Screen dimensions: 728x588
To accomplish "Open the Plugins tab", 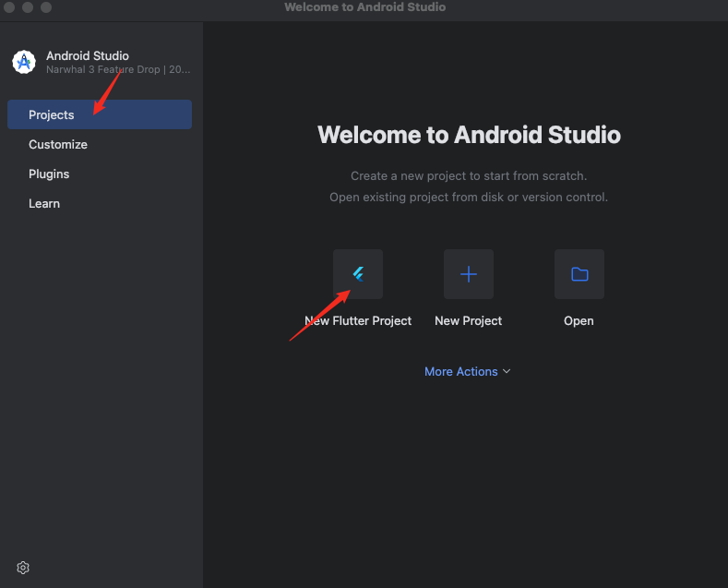I will tap(49, 174).
